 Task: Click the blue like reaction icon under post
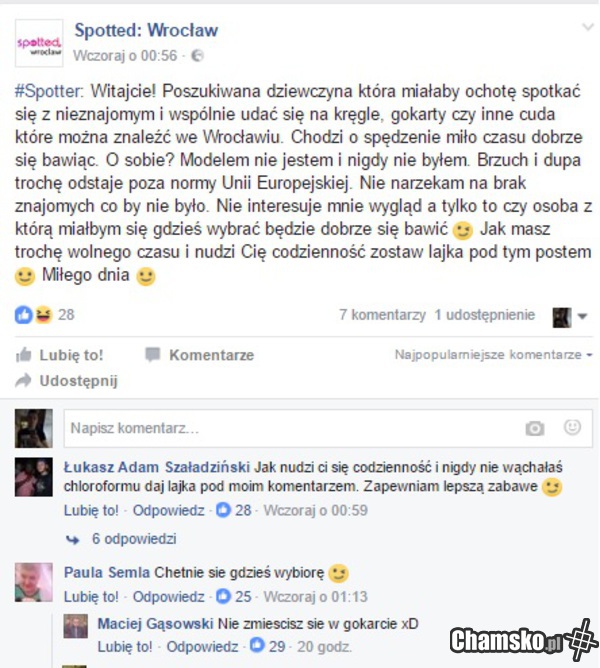pos(23,315)
